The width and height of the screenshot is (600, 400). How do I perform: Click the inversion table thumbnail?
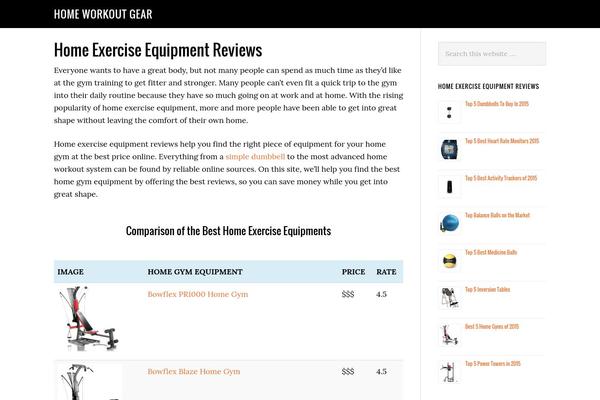pos(449,298)
